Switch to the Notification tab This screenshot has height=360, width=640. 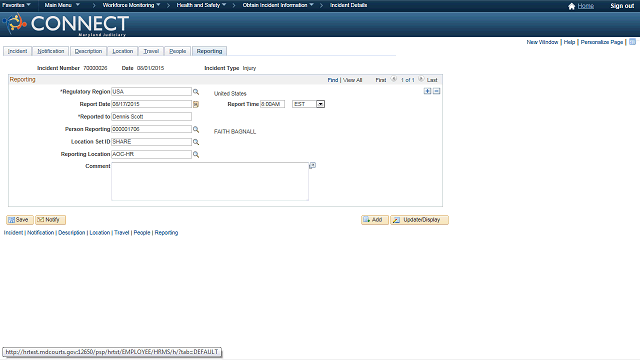point(51,51)
